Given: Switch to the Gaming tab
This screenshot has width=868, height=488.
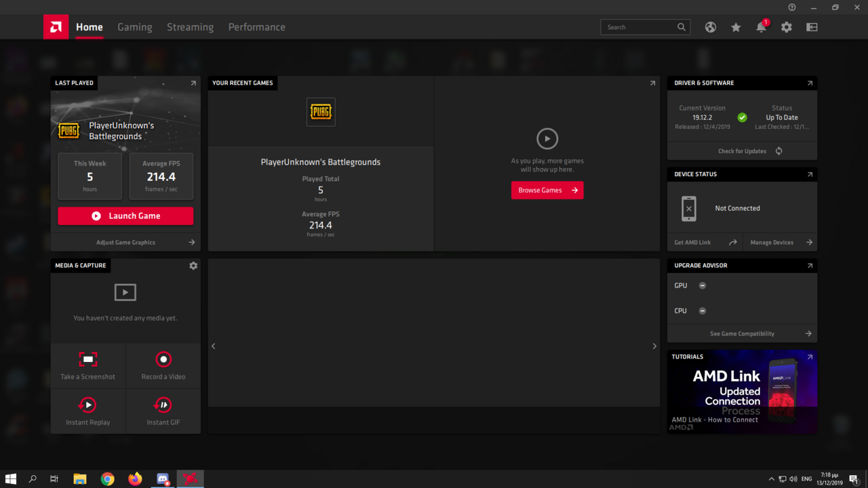Looking at the screenshot, I should (135, 27).
